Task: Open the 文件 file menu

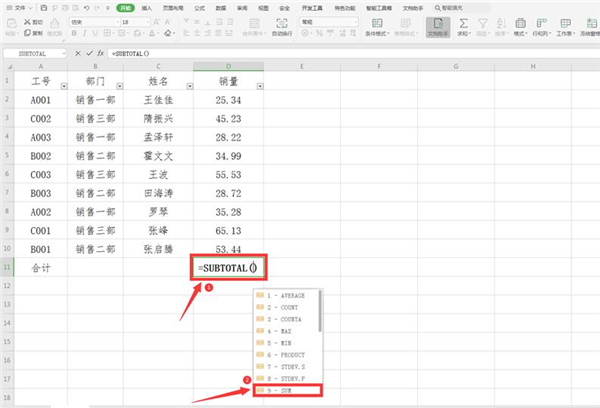Action: point(20,8)
